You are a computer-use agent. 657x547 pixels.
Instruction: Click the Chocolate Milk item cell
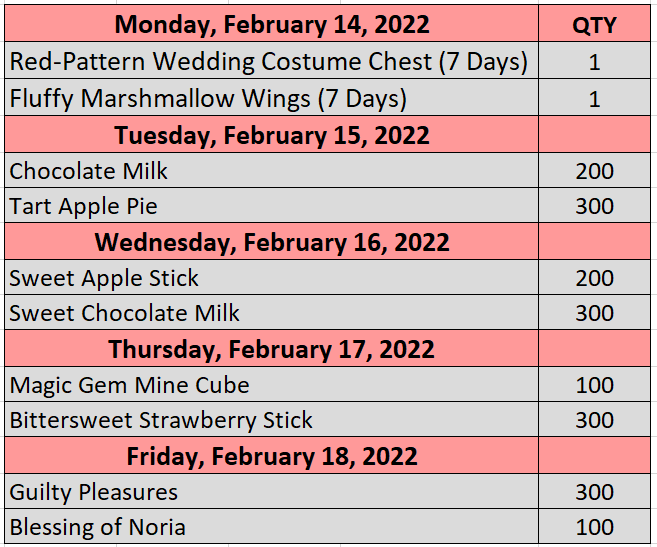coord(89,171)
